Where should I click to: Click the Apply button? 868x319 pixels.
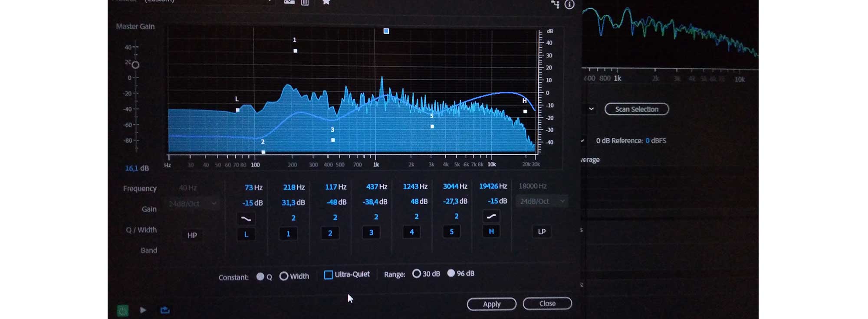point(492,304)
